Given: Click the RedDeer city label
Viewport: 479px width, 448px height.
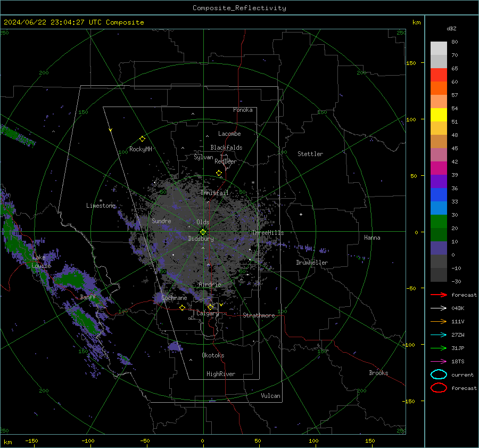Looking at the screenshot, I should click(x=226, y=161).
